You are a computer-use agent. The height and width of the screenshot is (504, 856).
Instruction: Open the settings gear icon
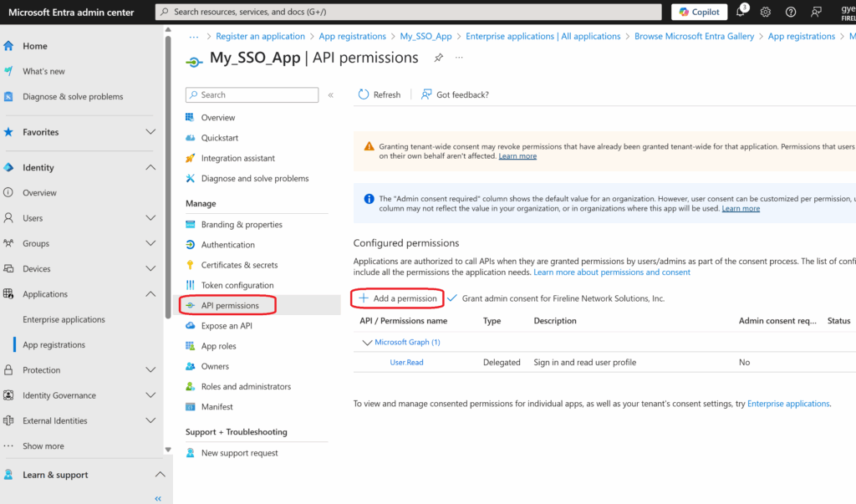(x=766, y=12)
